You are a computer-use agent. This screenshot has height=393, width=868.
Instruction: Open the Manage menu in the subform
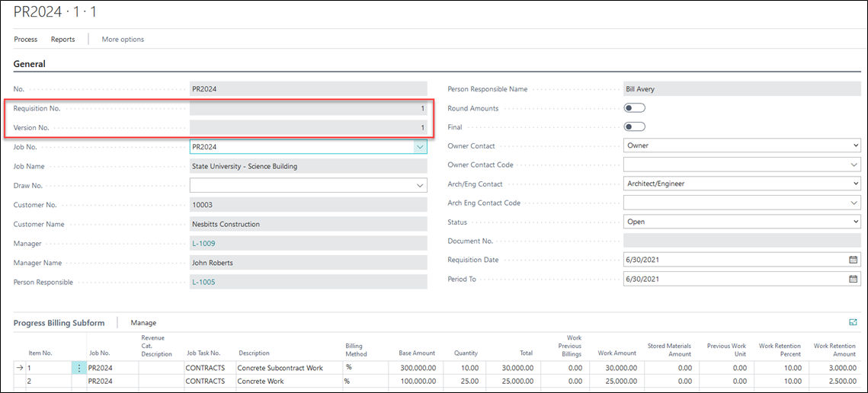pyautogui.click(x=143, y=323)
